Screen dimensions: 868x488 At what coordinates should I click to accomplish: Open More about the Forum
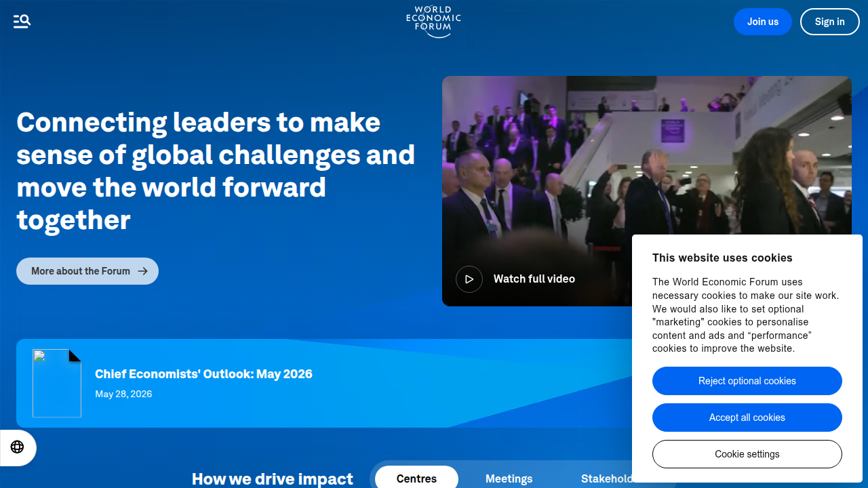(87, 271)
